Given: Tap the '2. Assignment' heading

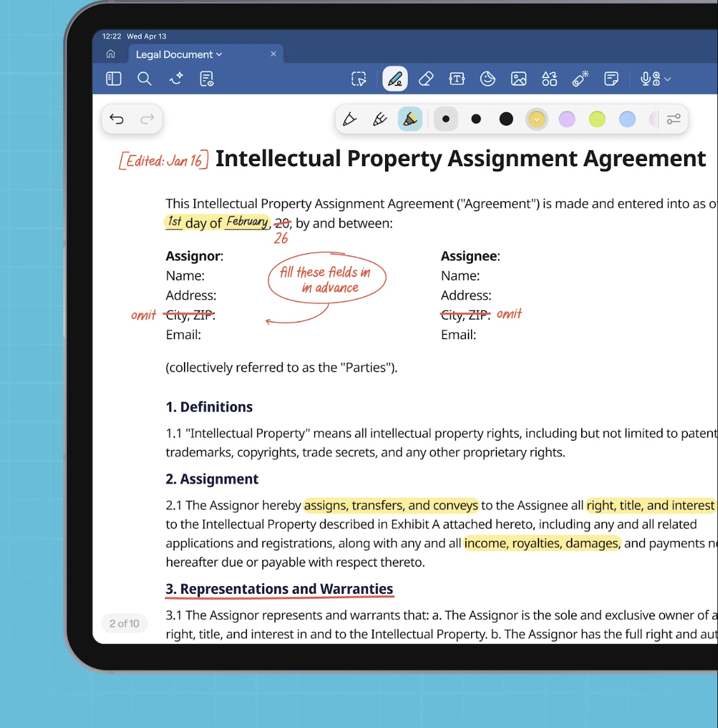Looking at the screenshot, I should coord(212,479).
